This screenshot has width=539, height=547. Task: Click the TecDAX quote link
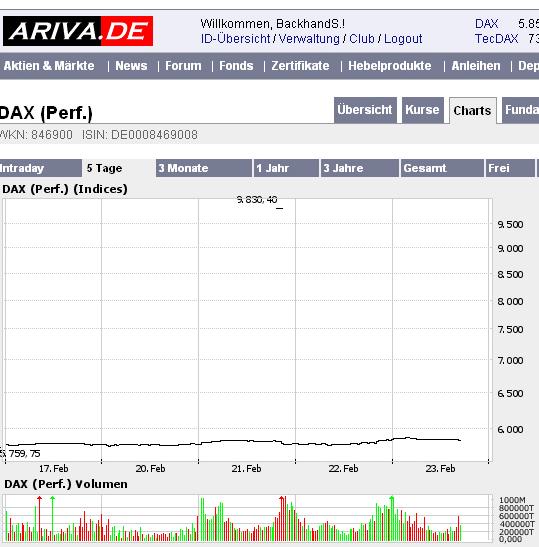coord(496,39)
